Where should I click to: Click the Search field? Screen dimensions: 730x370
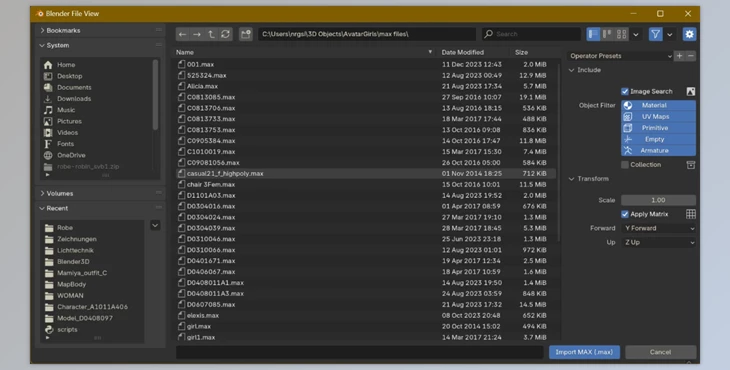click(x=531, y=34)
